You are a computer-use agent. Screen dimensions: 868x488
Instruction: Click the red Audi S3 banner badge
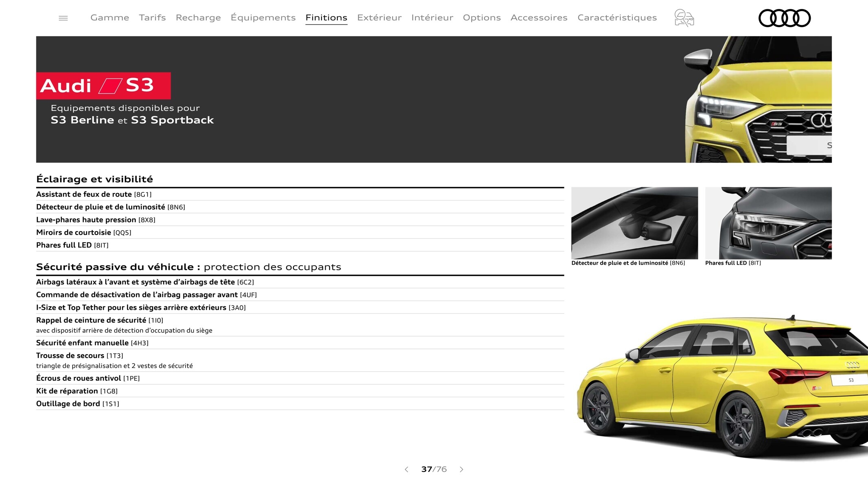[x=103, y=86]
